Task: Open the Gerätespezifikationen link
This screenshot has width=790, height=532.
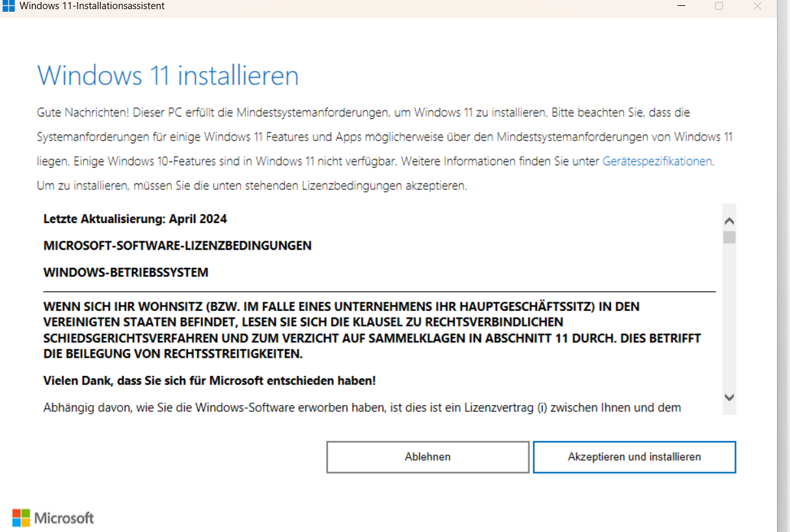Action: coord(657,161)
